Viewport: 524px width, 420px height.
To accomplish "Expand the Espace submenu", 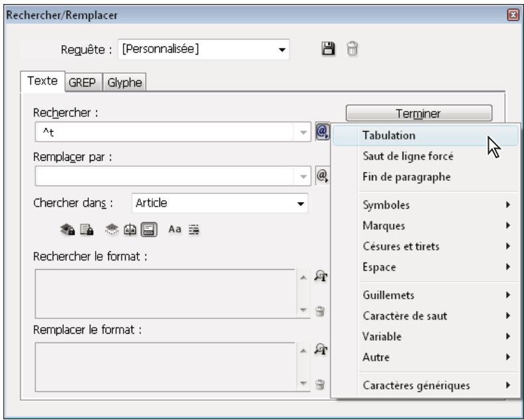I will [438, 267].
